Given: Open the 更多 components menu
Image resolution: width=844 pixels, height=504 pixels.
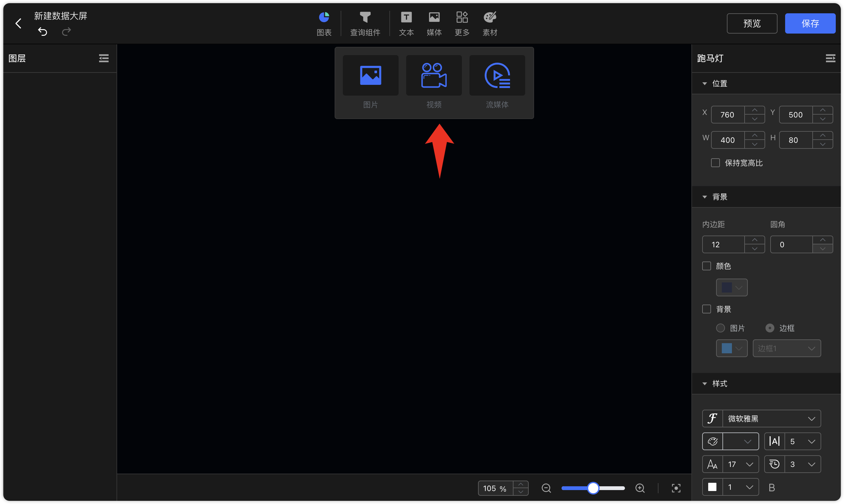Looking at the screenshot, I should [x=462, y=24].
